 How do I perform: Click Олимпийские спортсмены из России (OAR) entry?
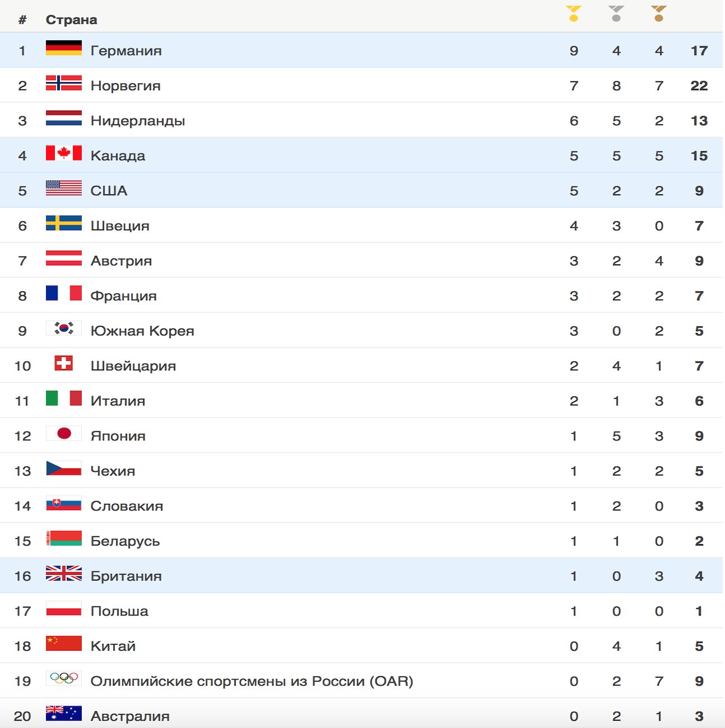click(252, 681)
